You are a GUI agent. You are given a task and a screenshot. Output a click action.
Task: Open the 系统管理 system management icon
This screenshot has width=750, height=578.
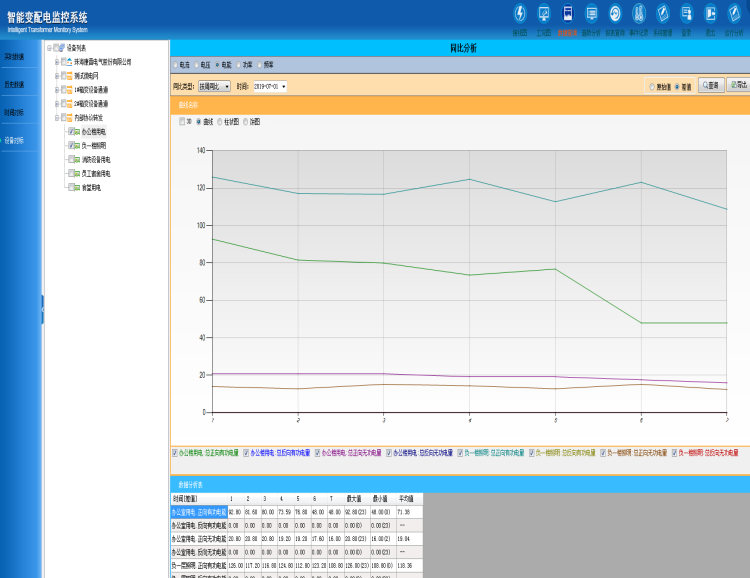coord(663,14)
